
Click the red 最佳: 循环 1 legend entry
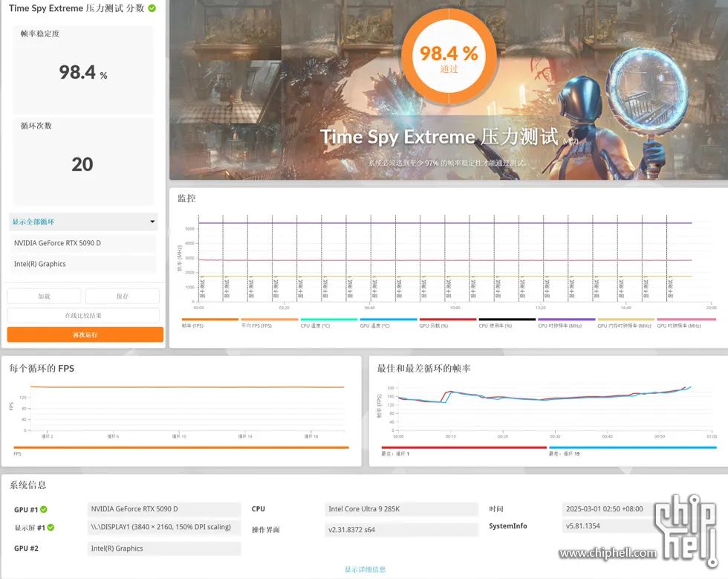point(464,450)
